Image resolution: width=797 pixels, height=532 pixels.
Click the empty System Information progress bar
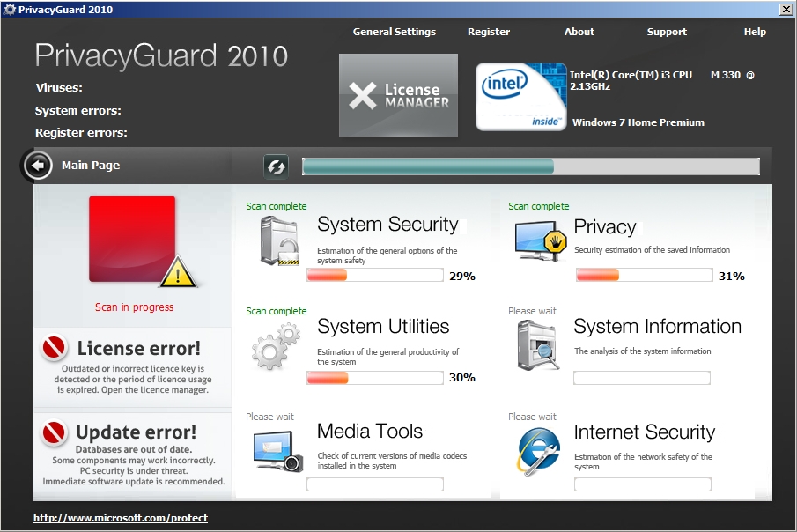(x=642, y=378)
